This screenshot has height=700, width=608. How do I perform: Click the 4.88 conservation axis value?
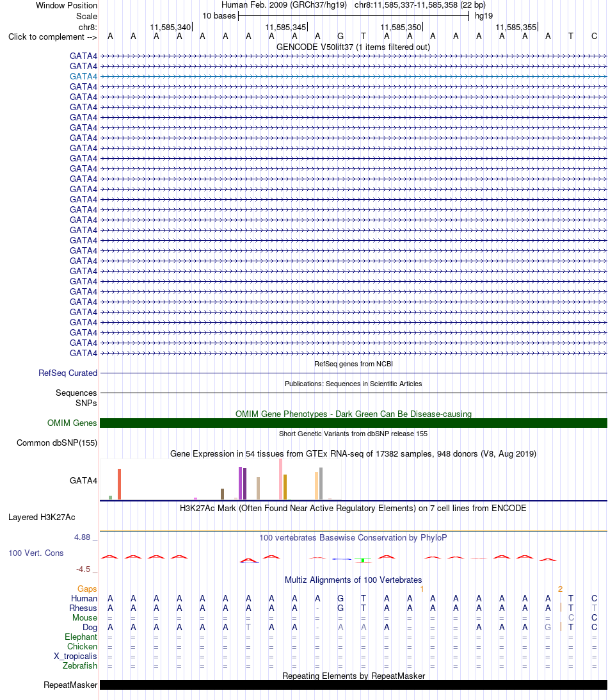pyautogui.click(x=82, y=537)
